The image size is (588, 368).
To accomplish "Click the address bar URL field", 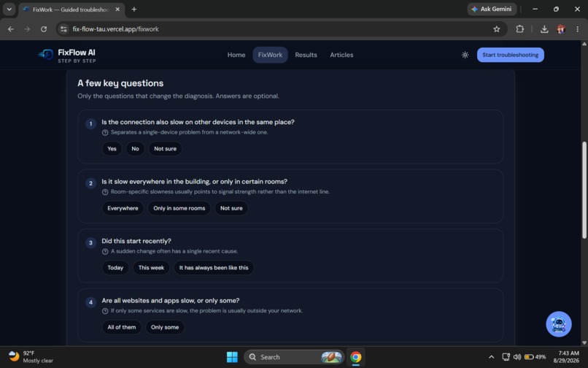I will (x=282, y=29).
